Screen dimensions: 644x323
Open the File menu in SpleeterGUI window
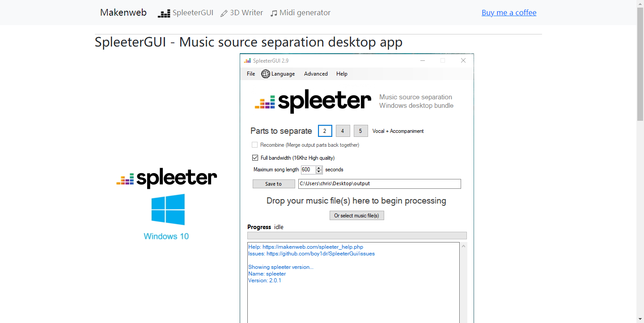[x=251, y=74]
